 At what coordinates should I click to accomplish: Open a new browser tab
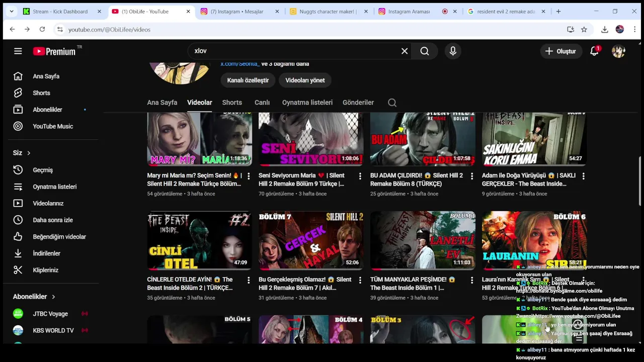point(558,12)
